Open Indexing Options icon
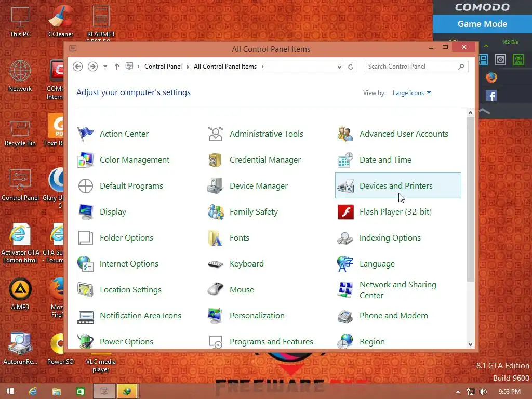 pos(345,238)
